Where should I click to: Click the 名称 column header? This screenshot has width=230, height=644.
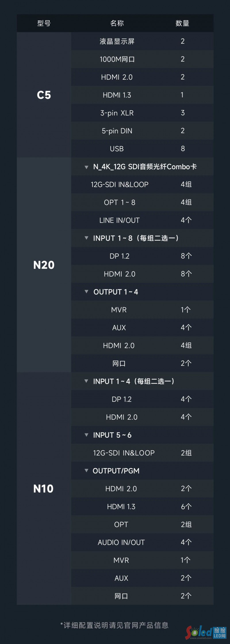117,23
